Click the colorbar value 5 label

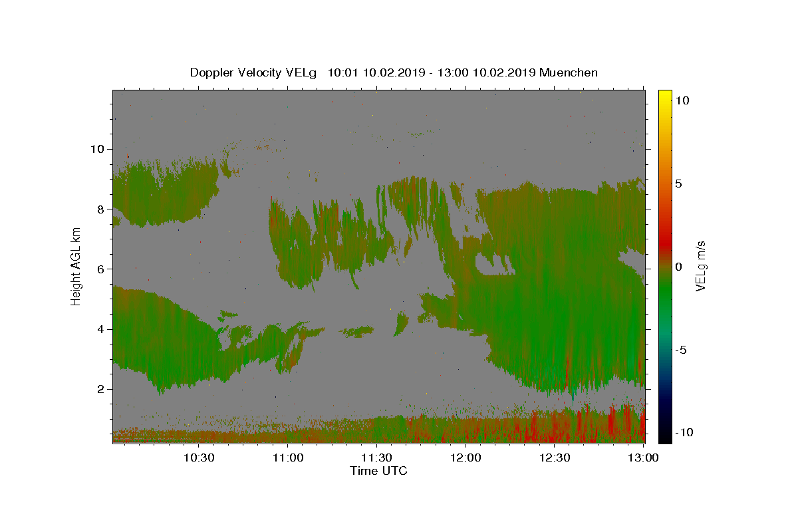coord(678,184)
